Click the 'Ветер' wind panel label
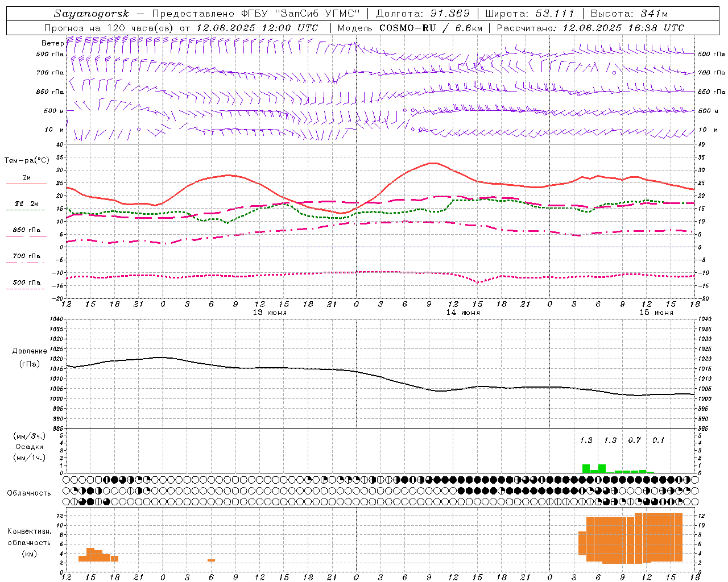Image resolution: width=728 pixels, height=582 pixels. click(52, 43)
